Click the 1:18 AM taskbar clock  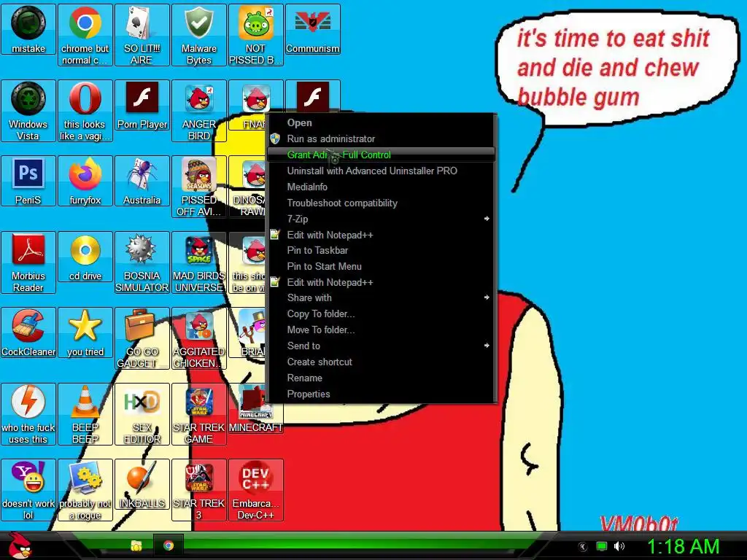coord(682,546)
